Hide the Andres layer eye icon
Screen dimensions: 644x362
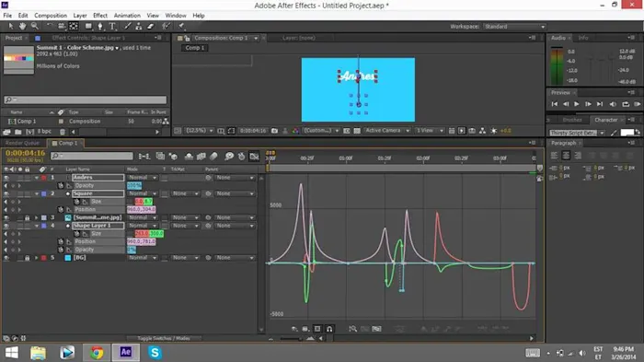pyautogui.click(x=6, y=178)
